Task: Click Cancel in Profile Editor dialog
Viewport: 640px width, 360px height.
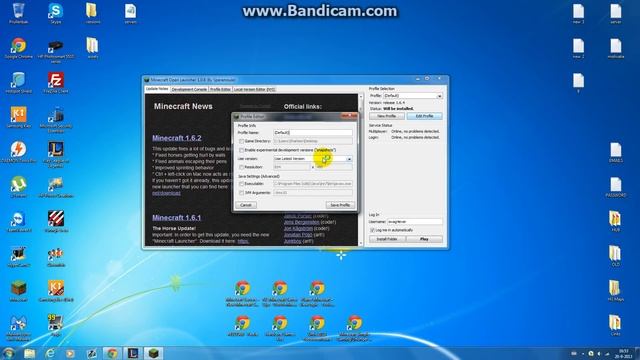Action: [246, 205]
